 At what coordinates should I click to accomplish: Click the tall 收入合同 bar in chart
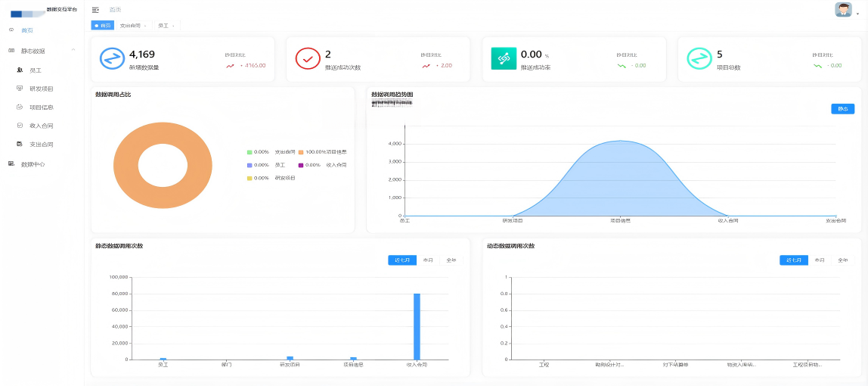click(x=417, y=326)
